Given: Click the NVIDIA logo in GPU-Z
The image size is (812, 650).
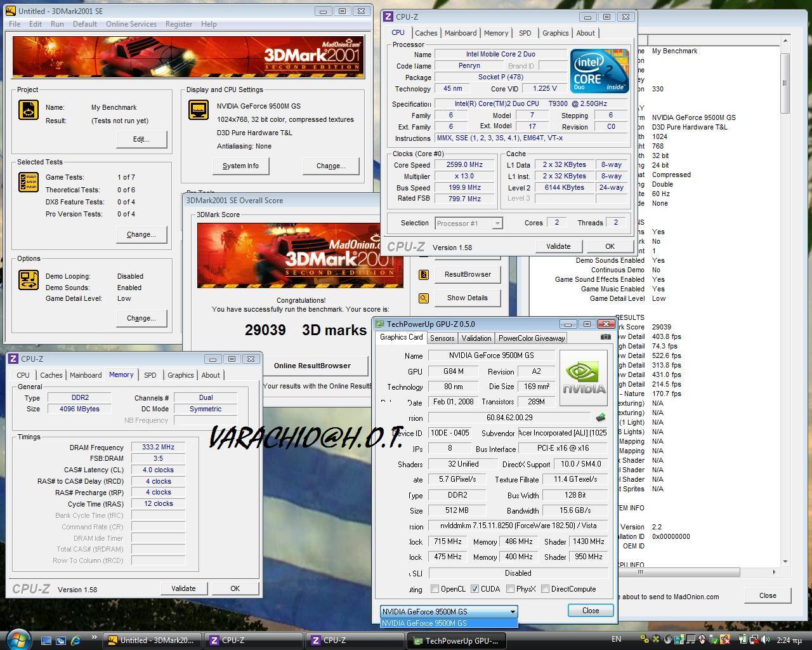Looking at the screenshot, I should pyautogui.click(x=584, y=378).
